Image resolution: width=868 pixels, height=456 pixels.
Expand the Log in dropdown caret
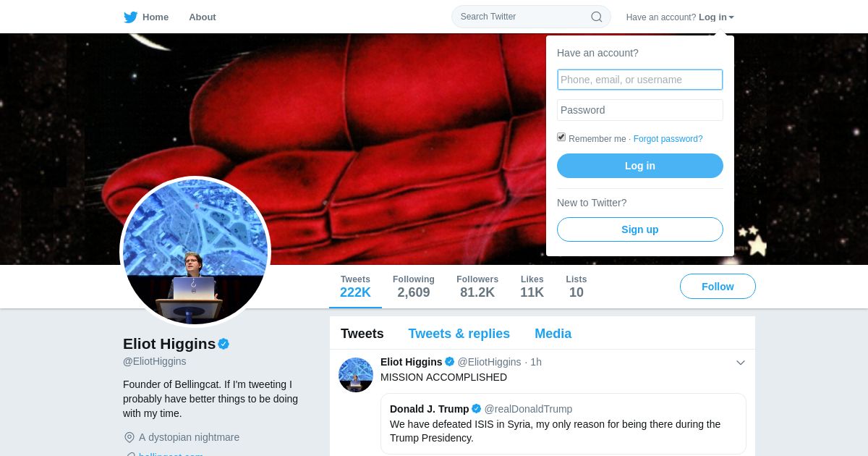(731, 17)
